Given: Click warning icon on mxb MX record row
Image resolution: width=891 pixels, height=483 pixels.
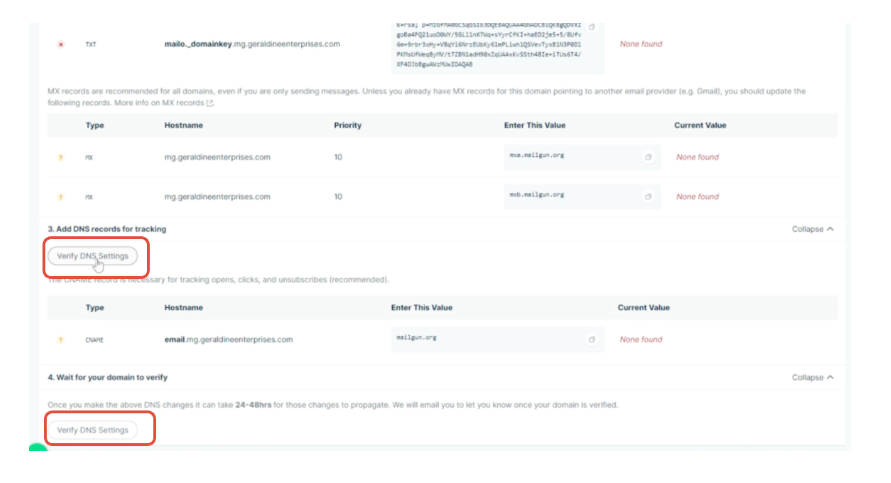Looking at the screenshot, I should pyautogui.click(x=61, y=197).
